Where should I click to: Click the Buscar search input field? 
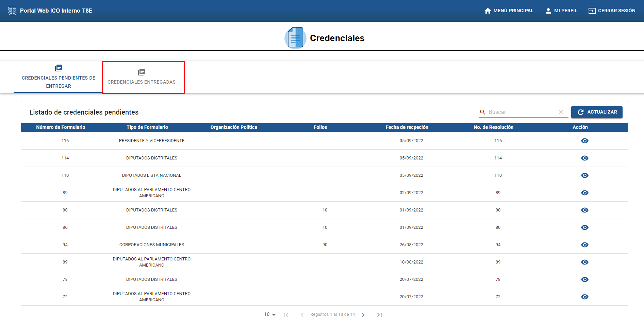(522, 112)
